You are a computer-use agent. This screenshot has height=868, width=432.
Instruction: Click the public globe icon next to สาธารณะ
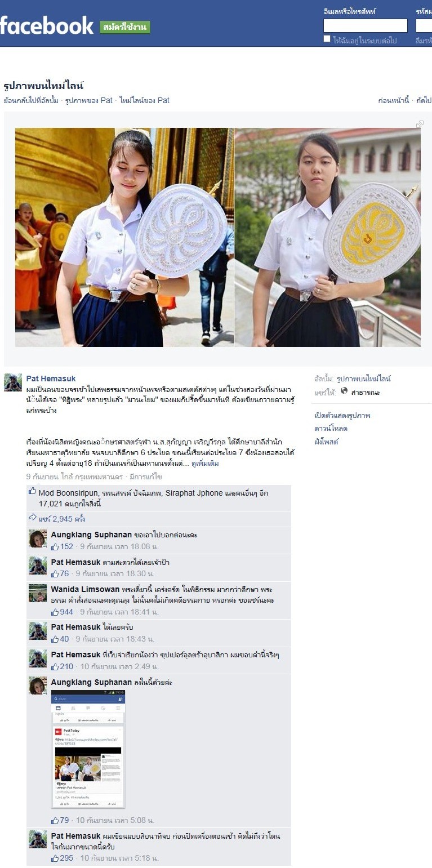click(x=344, y=390)
